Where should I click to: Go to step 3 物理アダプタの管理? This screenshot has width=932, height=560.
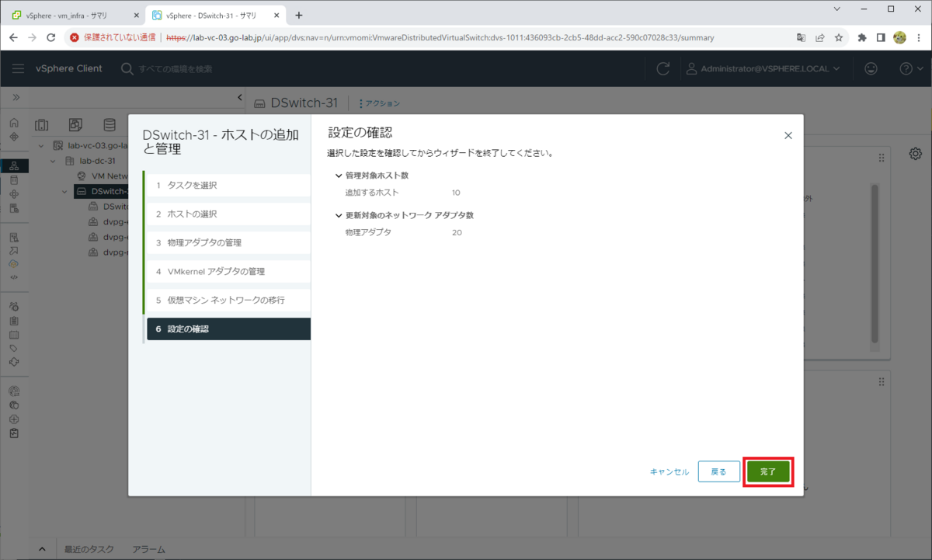pos(228,242)
